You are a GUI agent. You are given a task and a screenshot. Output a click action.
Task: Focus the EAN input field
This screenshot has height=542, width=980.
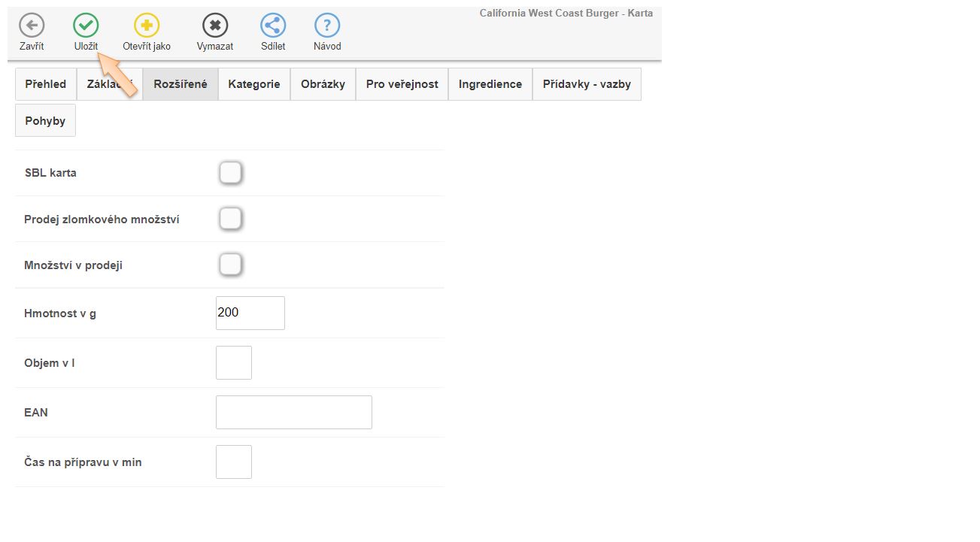[x=293, y=412]
